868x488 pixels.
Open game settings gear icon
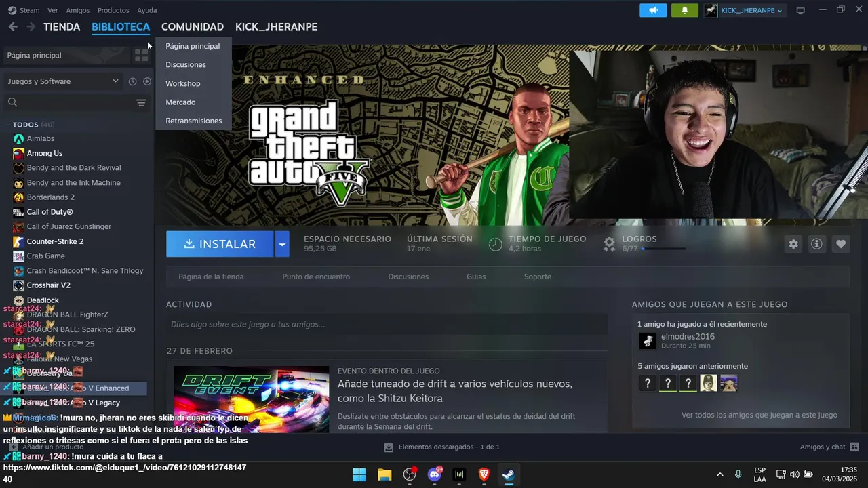[x=793, y=244]
